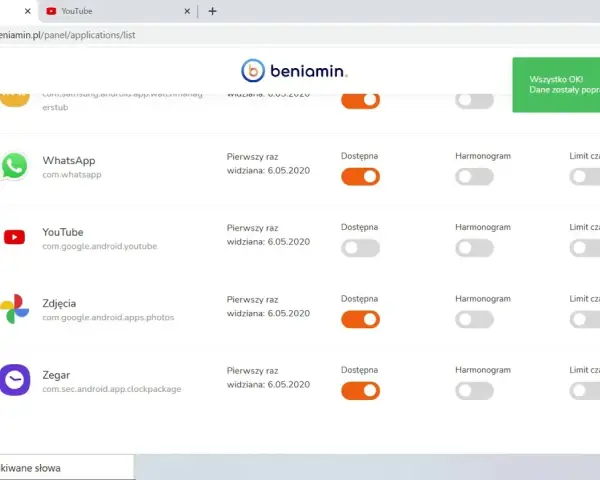
Task: Enable Harmonogram toggle for YouTube
Action: (x=474, y=248)
